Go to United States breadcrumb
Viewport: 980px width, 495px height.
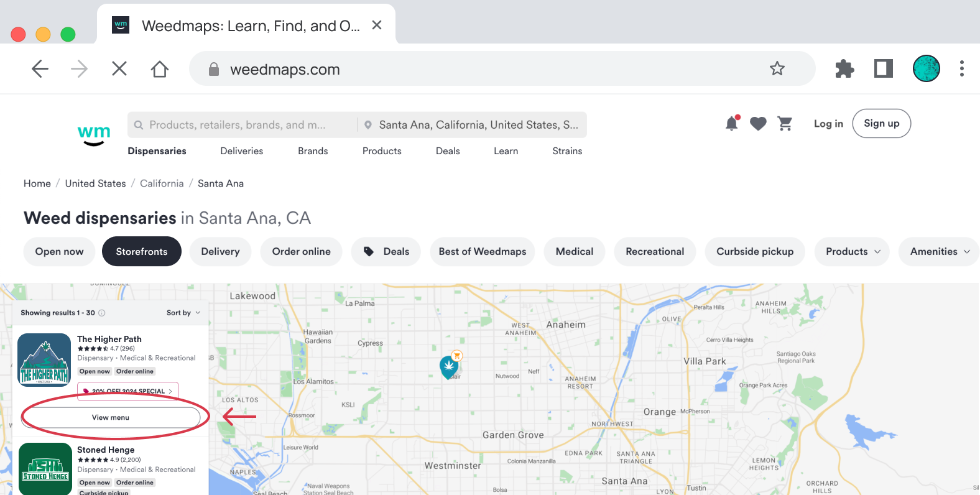[x=95, y=183]
